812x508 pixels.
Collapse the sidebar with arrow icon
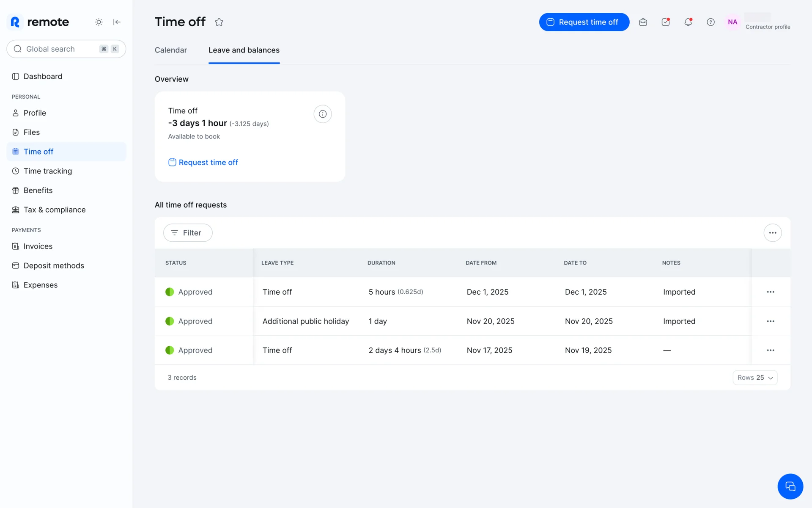(x=117, y=22)
